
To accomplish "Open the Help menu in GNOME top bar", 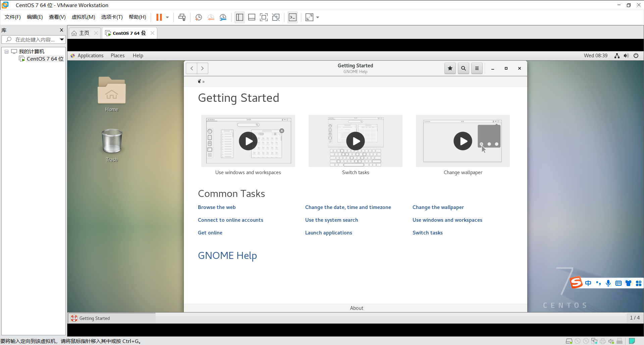I will 138,56.
